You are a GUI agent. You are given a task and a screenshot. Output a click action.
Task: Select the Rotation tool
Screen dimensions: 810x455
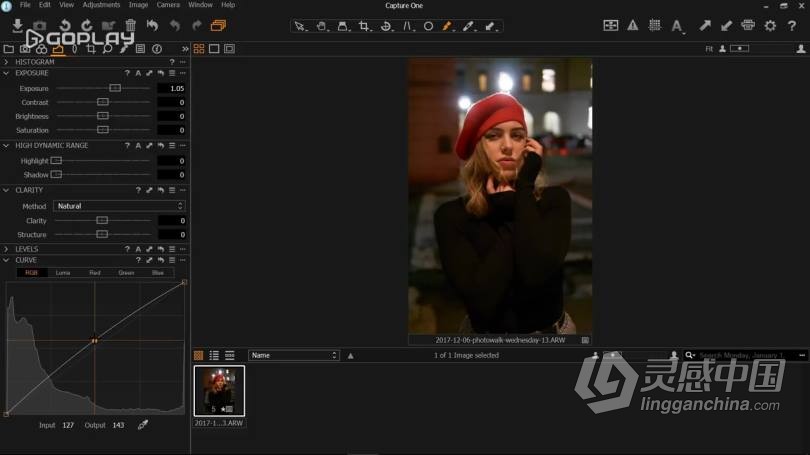pos(386,26)
